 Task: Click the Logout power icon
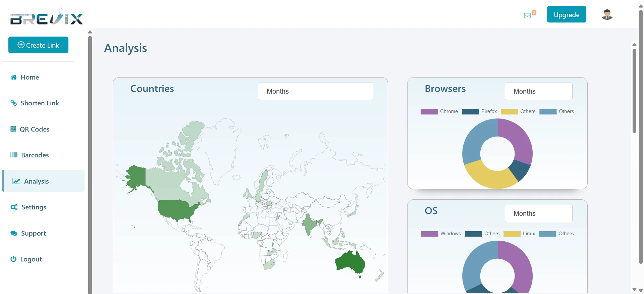point(13,259)
